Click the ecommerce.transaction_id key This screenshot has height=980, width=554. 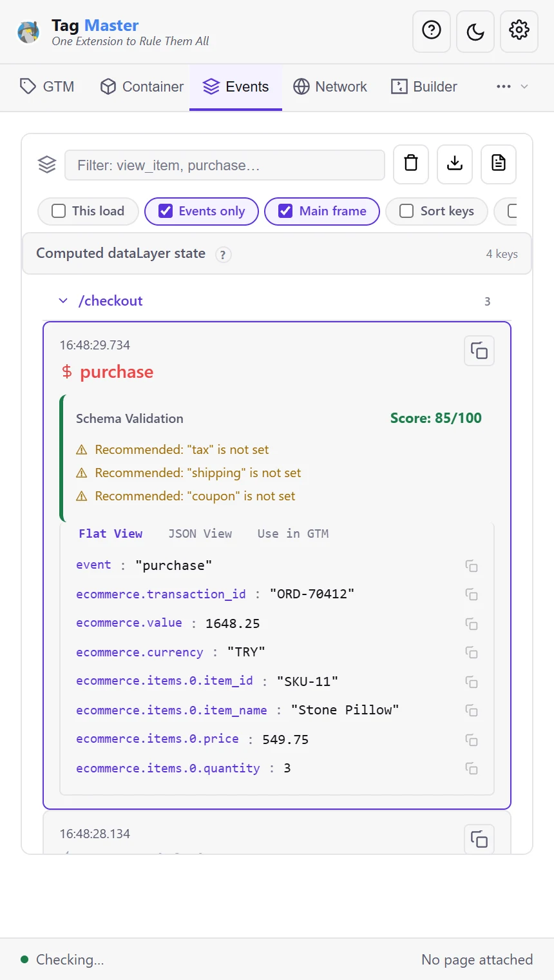coord(161,594)
